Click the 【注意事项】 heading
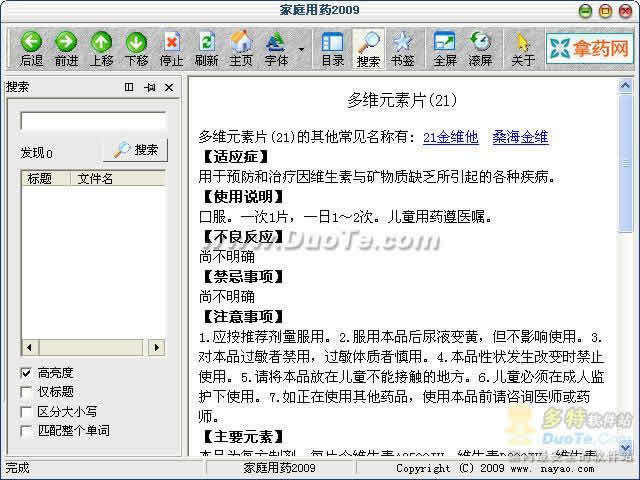 (x=243, y=317)
